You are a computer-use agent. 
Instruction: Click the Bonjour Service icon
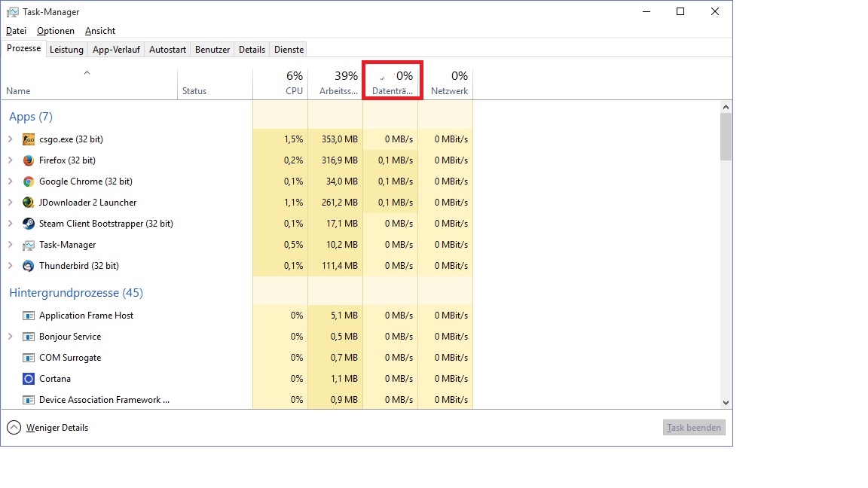click(x=28, y=337)
